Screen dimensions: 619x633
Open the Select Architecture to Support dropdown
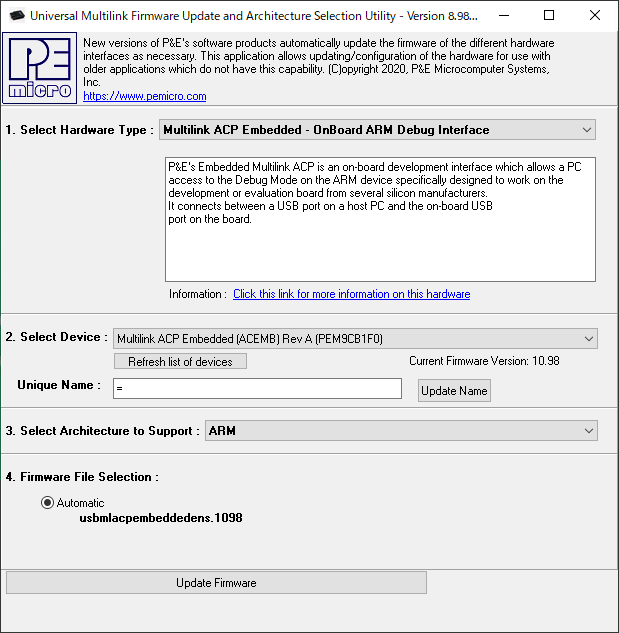401,430
